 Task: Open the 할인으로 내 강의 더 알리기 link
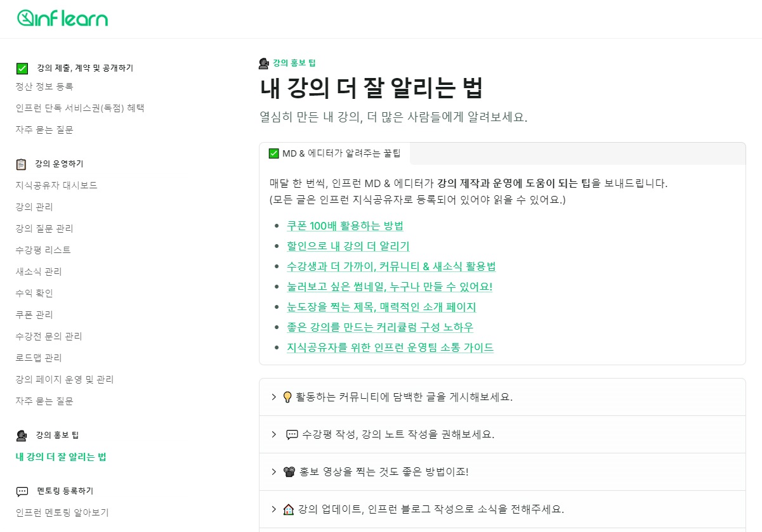(x=348, y=246)
